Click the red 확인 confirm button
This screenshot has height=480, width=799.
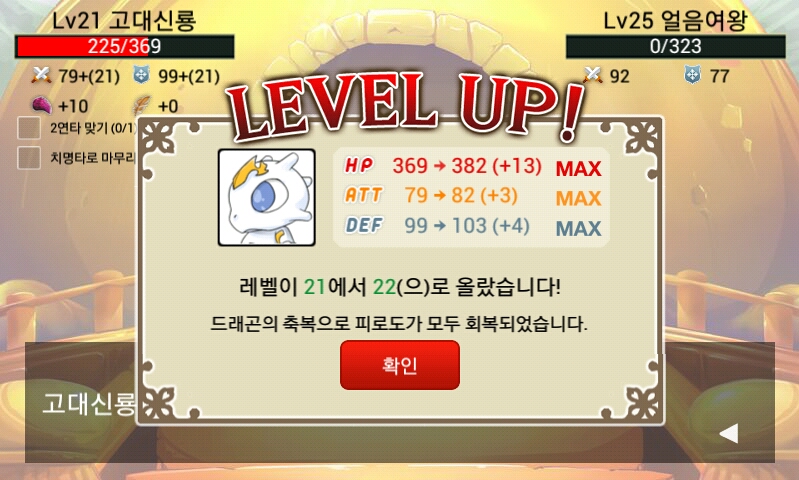click(x=400, y=365)
